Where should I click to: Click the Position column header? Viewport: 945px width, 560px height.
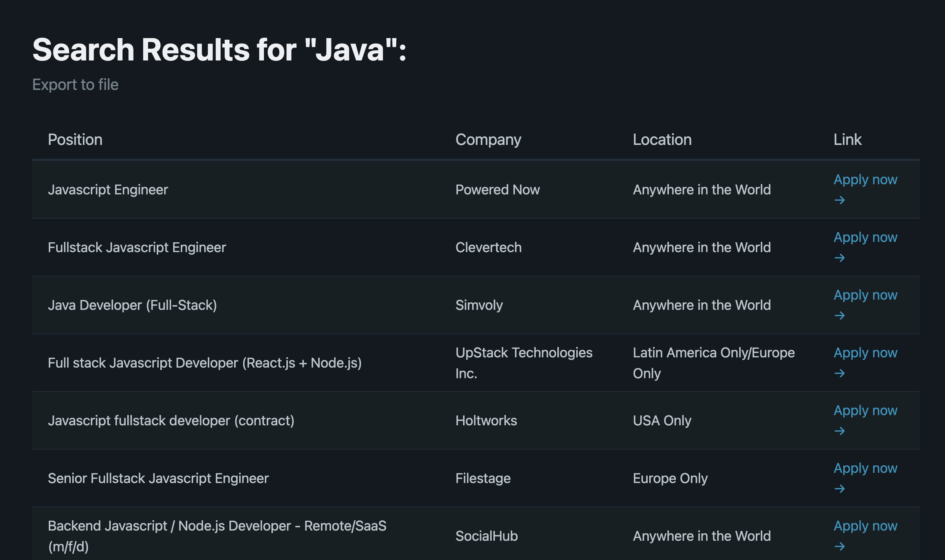click(75, 140)
